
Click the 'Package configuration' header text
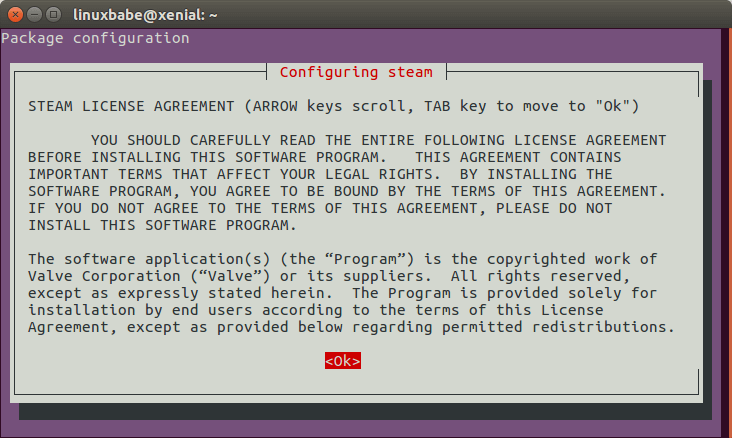click(x=95, y=38)
